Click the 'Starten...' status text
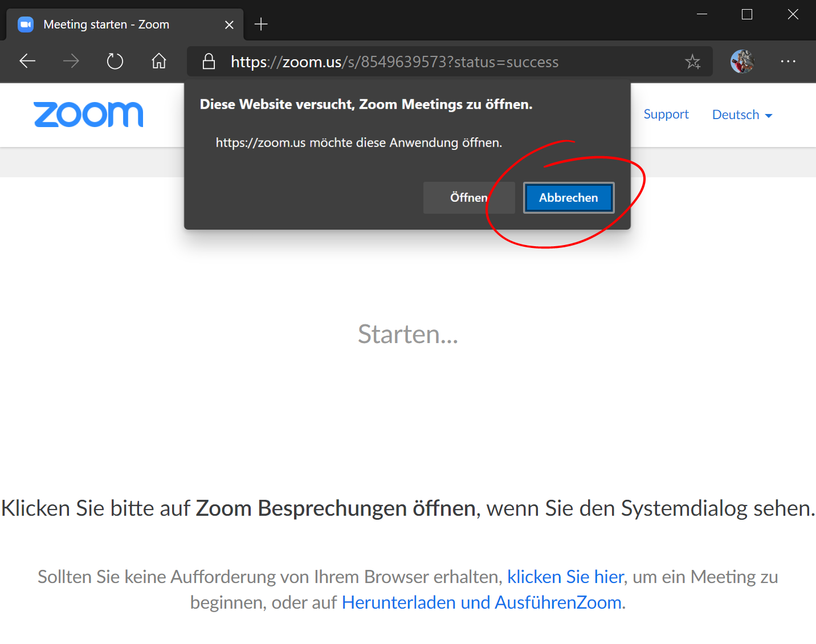The width and height of the screenshot is (816, 644). coord(408,334)
